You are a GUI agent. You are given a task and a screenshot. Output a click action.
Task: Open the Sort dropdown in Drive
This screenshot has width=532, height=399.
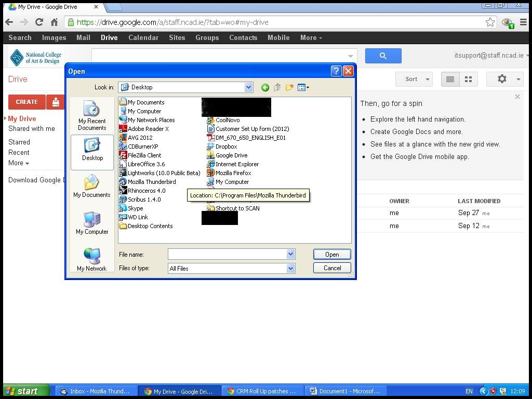414,79
